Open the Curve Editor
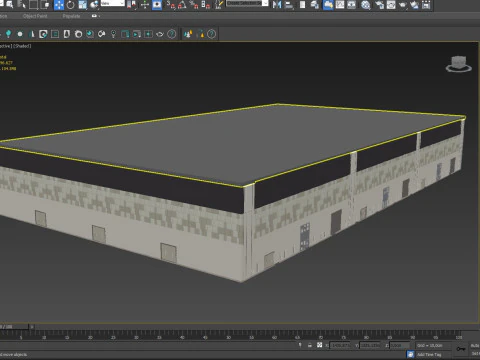Viewport: 480px width, 360px height. coord(340,5)
